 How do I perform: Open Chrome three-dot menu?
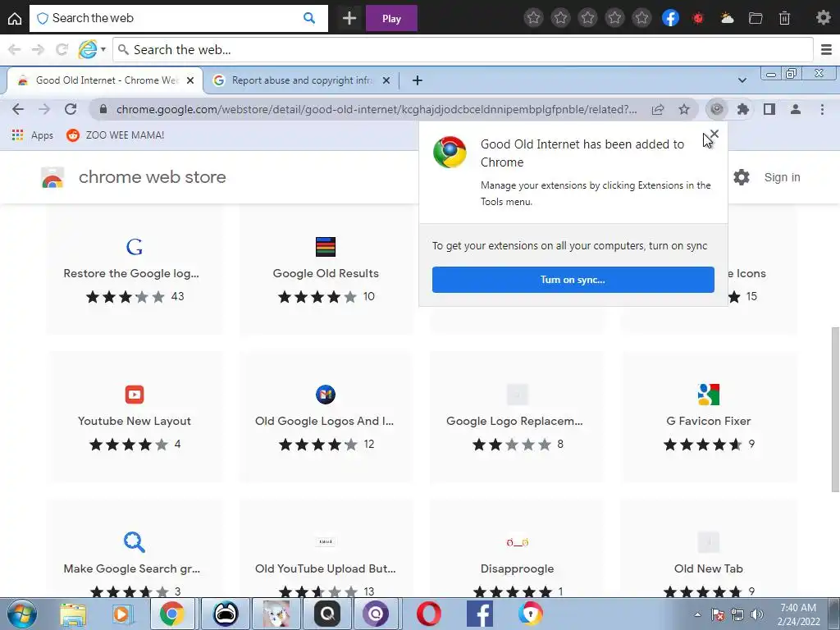click(x=822, y=109)
